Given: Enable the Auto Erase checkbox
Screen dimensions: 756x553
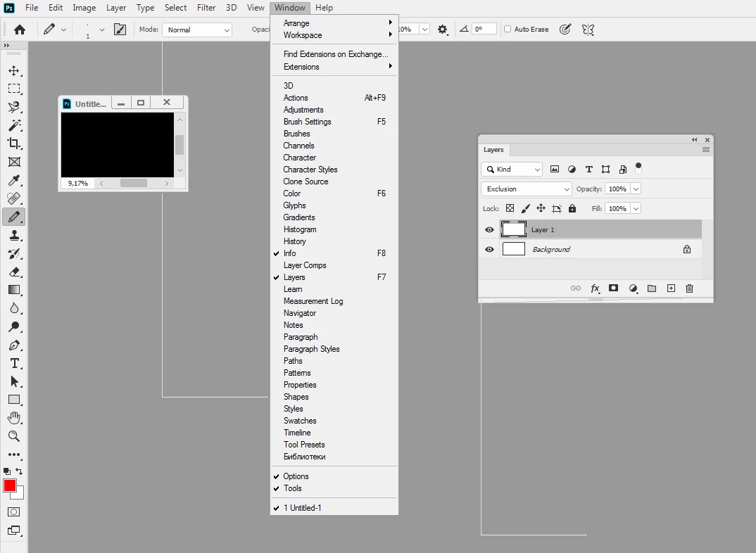Looking at the screenshot, I should pyautogui.click(x=508, y=29).
